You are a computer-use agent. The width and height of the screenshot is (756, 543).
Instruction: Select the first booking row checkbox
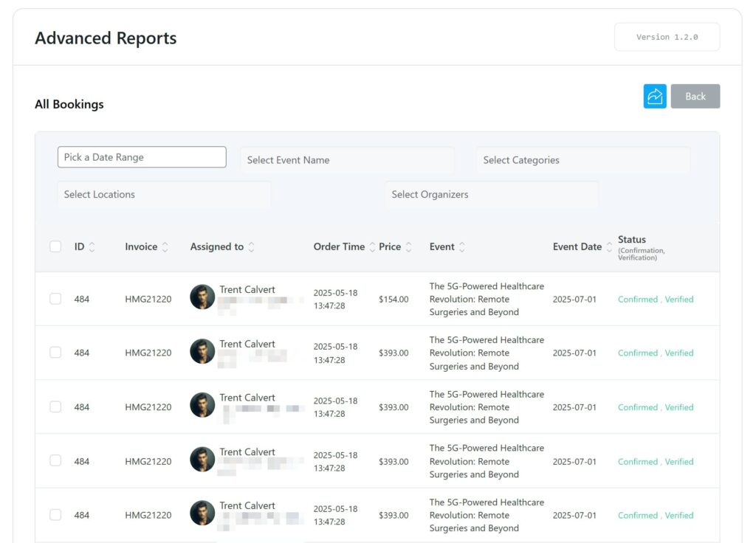coord(55,299)
